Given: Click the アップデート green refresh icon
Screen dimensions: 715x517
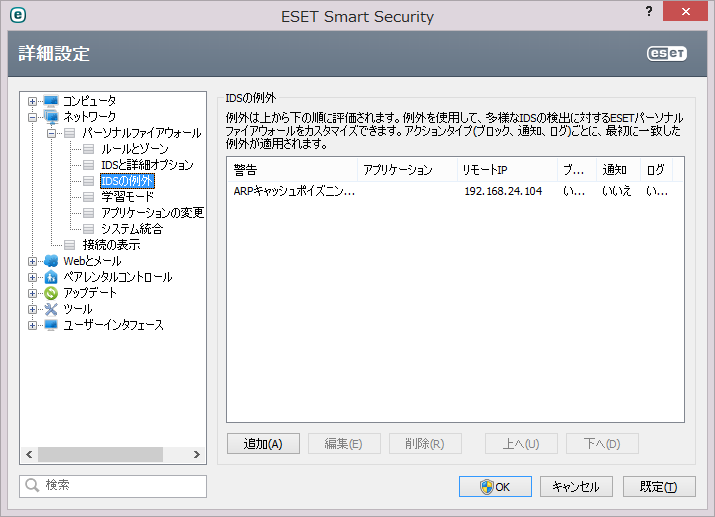Looking at the screenshot, I should click(x=51, y=293).
